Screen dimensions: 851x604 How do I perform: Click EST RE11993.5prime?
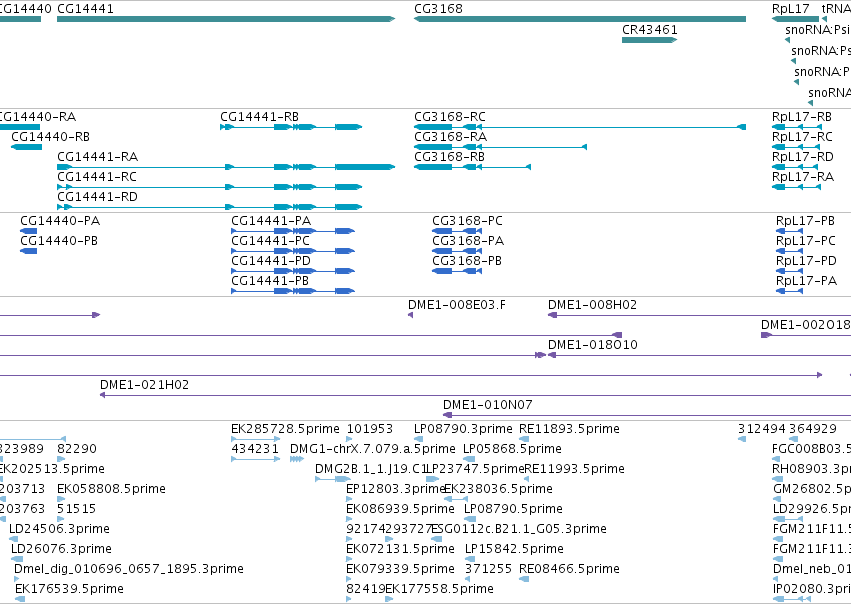[x=526, y=479]
